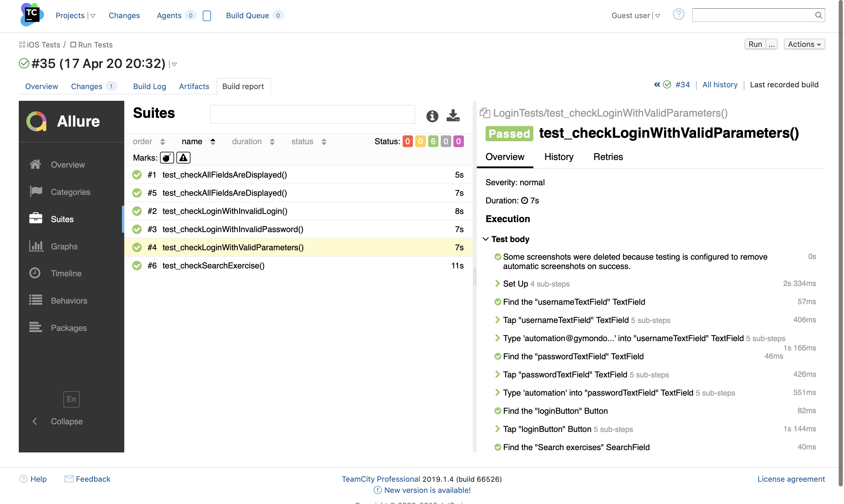
Task: Click the download CSV icon
Action: click(453, 115)
